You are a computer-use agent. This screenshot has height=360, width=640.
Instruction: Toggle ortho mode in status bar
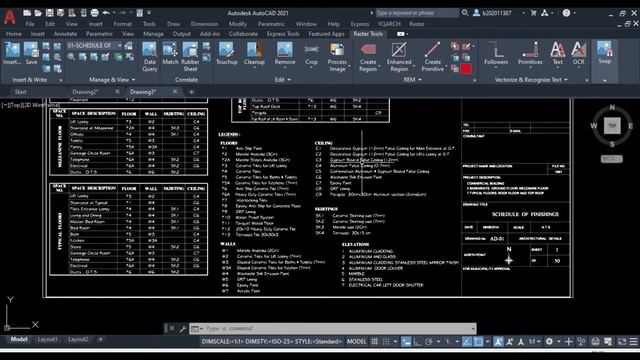pos(417,342)
